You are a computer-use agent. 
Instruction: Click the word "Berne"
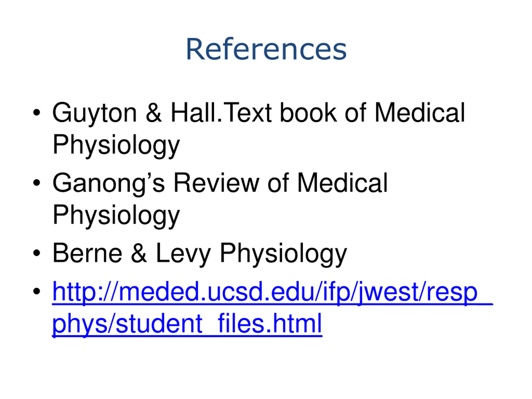[87, 253]
